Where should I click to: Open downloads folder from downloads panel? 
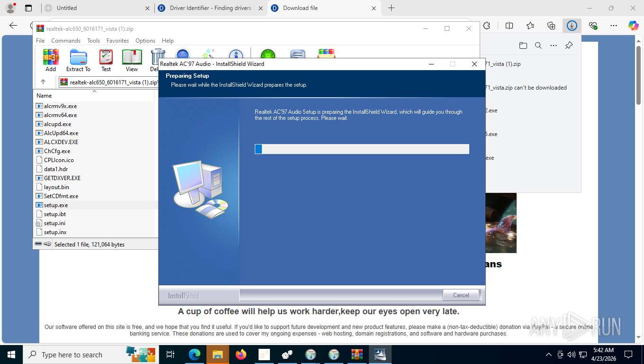(523, 45)
